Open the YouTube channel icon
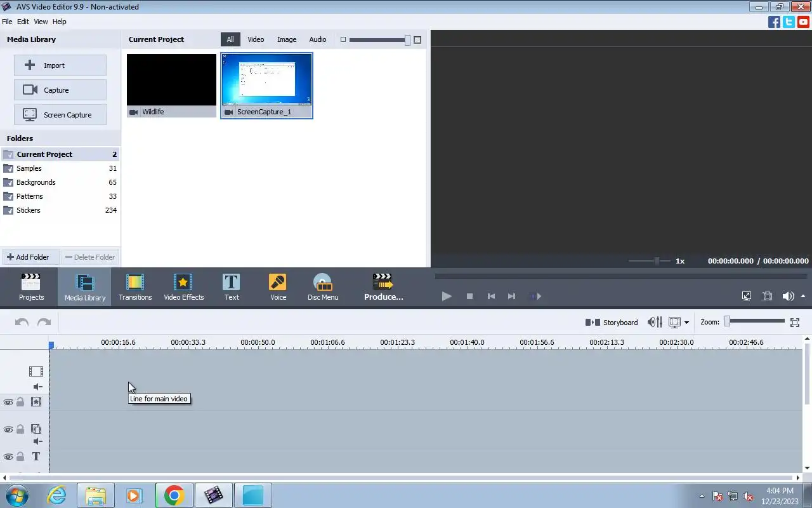The width and height of the screenshot is (812, 508). [803, 22]
